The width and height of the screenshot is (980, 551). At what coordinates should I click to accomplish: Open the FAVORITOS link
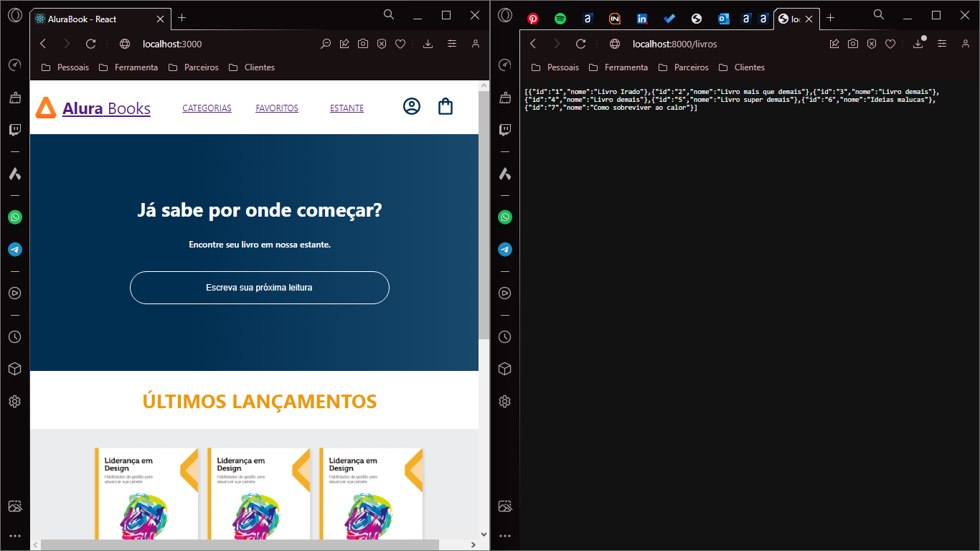(277, 108)
